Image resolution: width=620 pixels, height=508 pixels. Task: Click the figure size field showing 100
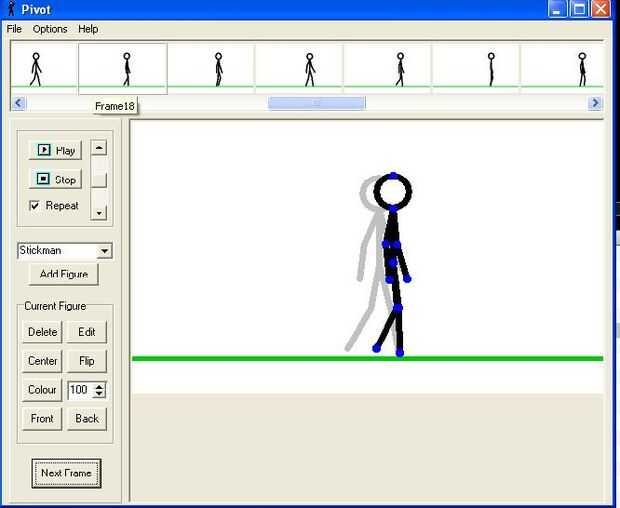coord(80,390)
